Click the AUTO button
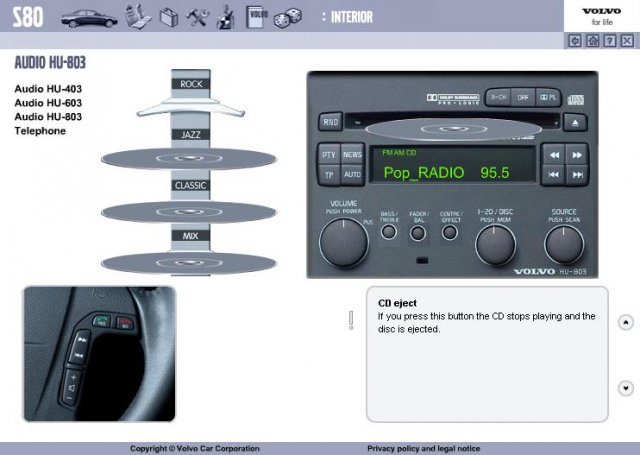640x455 pixels. pyautogui.click(x=352, y=175)
